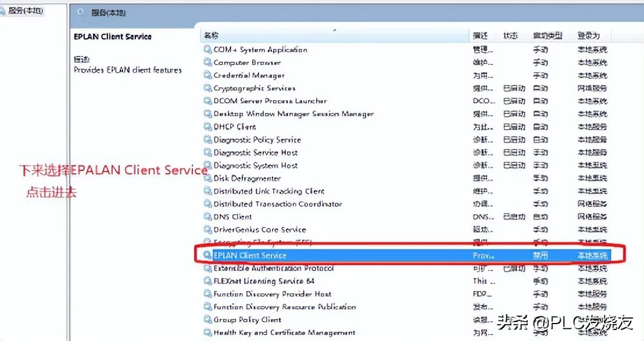Click the Extensible Authentication Protocol icon

coord(208,268)
